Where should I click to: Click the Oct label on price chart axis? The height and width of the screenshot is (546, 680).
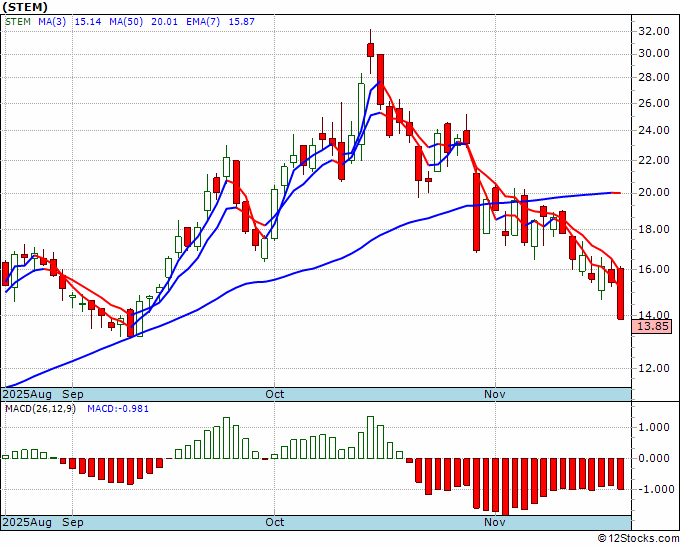click(275, 394)
